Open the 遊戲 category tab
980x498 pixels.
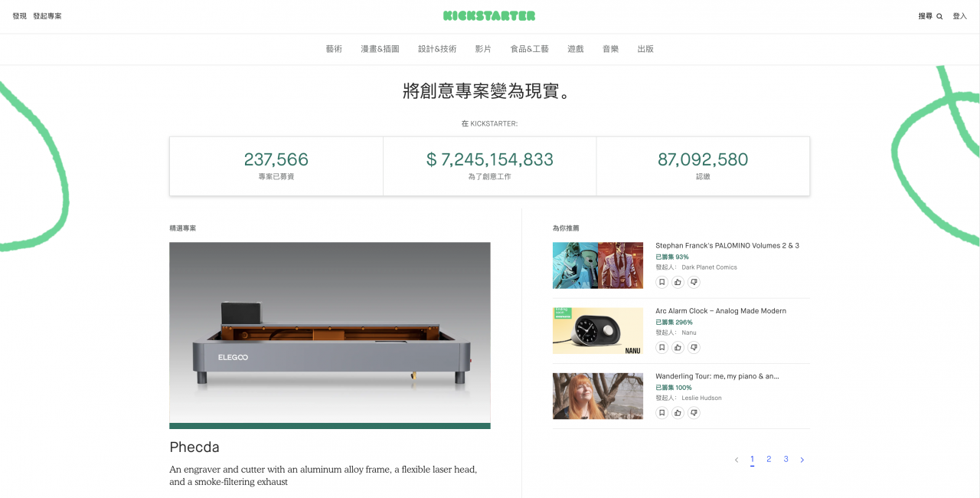(x=576, y=49)
